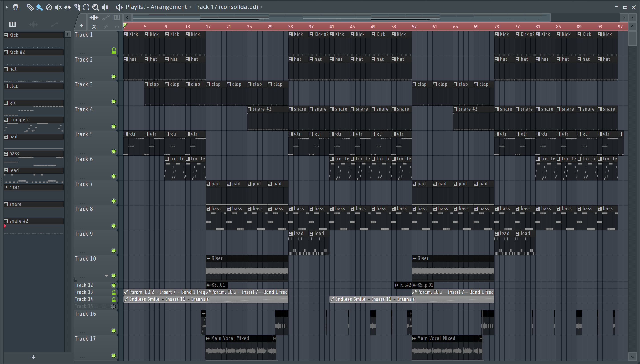The image size is (640, 364).
Task: Select the Draw pencil tool
Action: (30, 7)
